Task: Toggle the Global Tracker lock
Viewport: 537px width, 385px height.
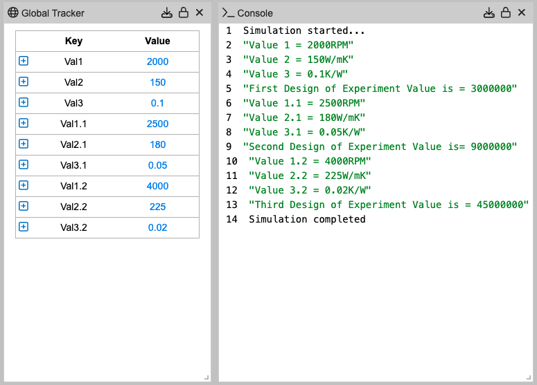Action: tap(184, 13)
